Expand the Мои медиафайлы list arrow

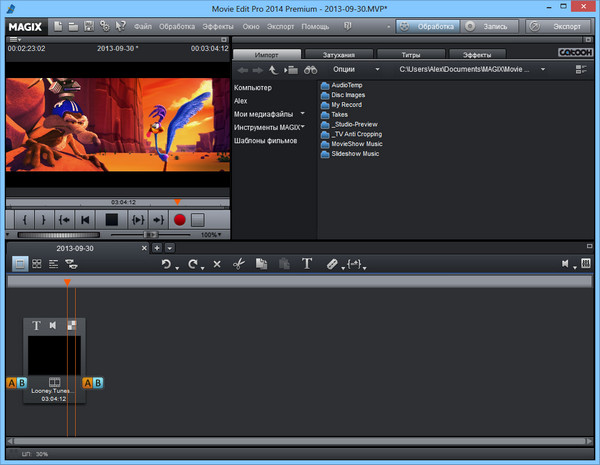coord(302,114)
